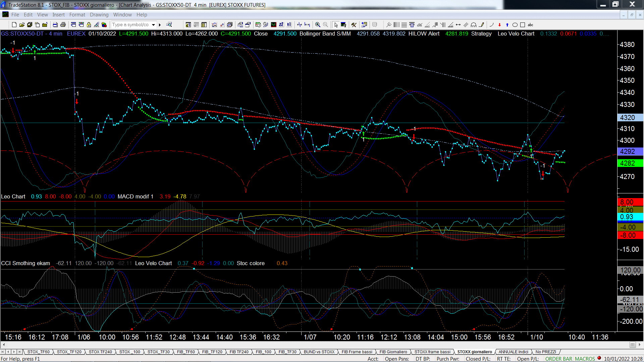The height and width of the screenshot is (362, 644).
Task: Open the Edit menu
Action: (28, 15)
